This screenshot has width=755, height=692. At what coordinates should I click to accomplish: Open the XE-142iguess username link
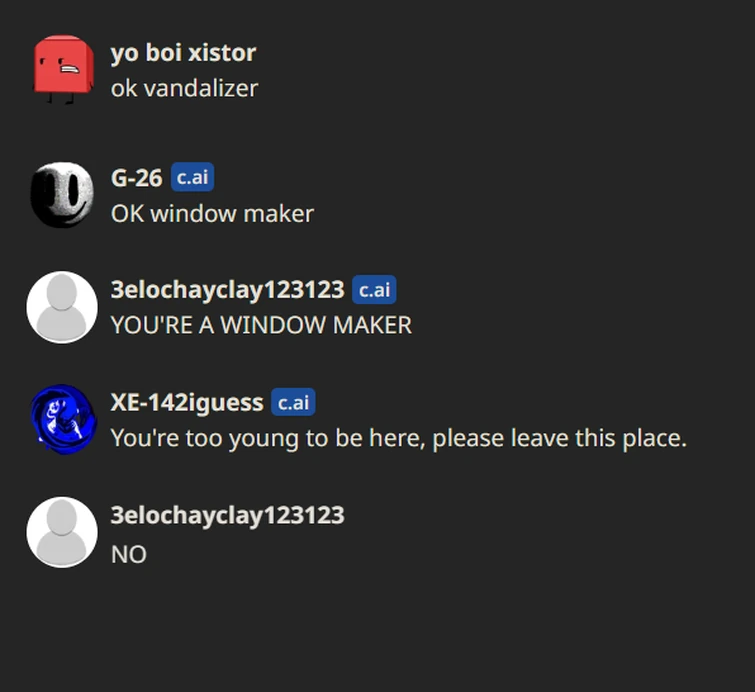187,403
